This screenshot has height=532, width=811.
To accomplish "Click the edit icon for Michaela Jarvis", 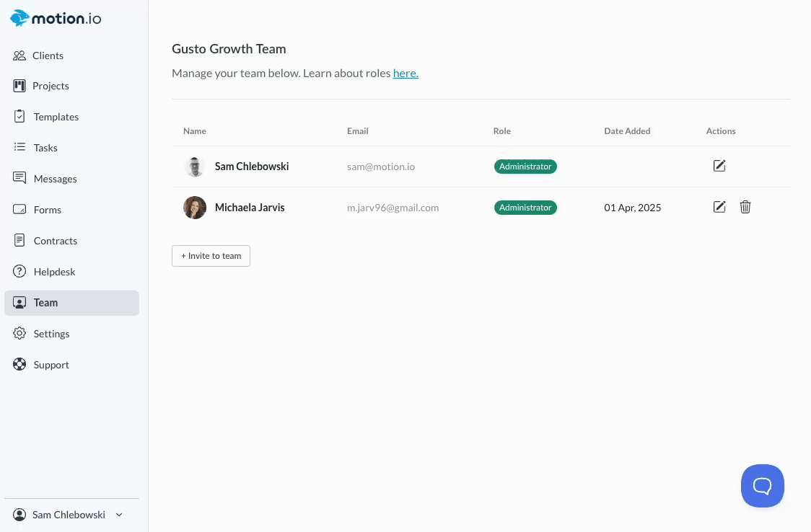I will tap(719, 207).
